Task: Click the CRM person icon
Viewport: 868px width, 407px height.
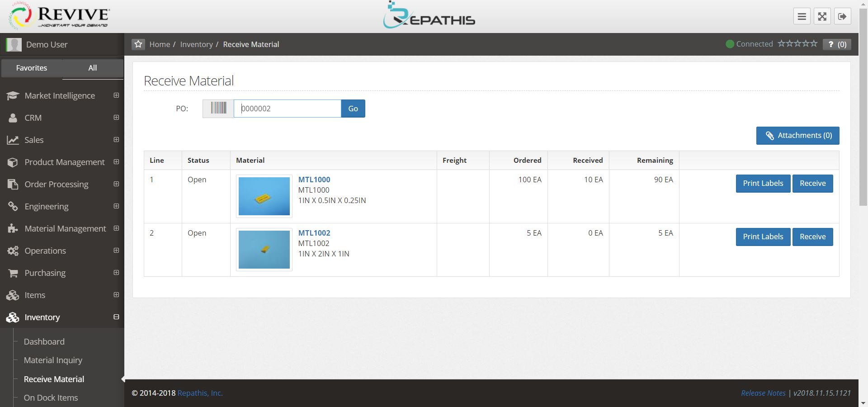Action: tap(13, 118)
